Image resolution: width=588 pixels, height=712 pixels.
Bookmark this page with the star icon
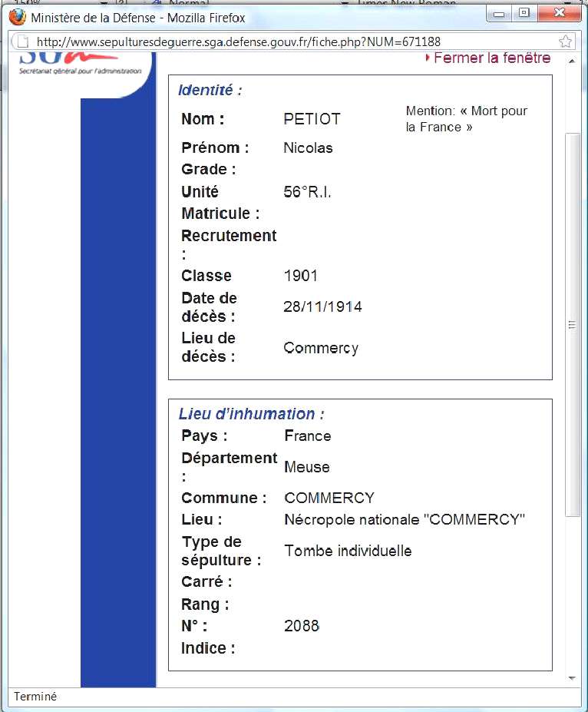(565, 41)
